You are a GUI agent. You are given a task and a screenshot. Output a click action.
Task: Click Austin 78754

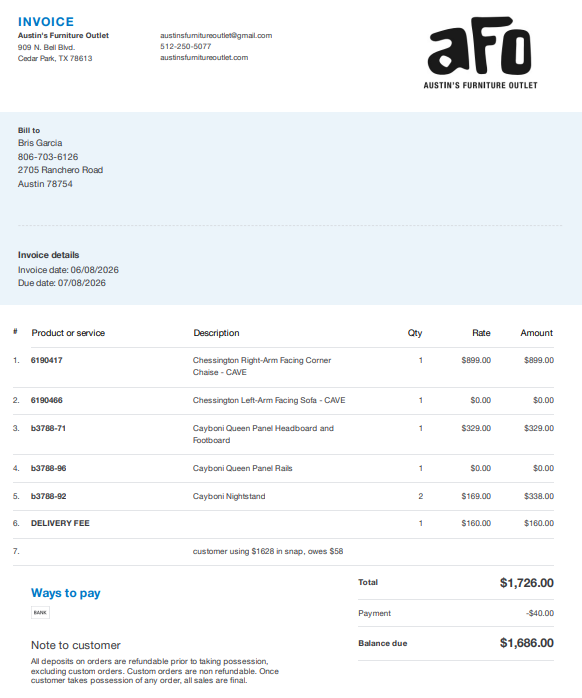pos(45,184)
